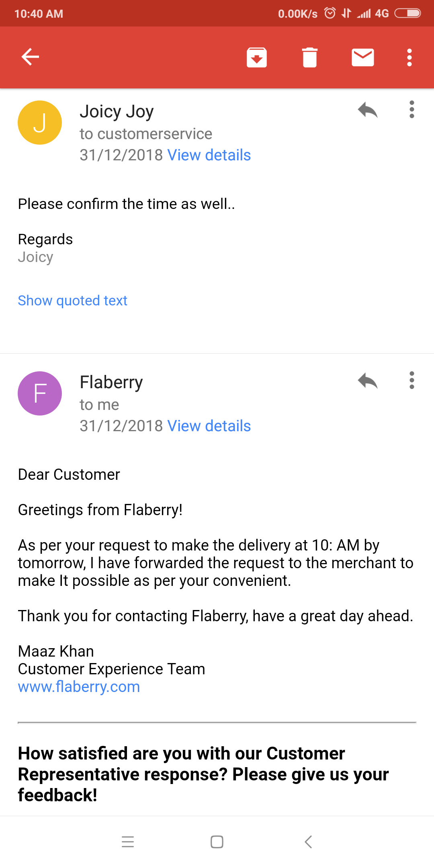The width and height of the screenshot is (434, 868).
Task: Delete the conversation with trash icon
Action: point(309,57)
